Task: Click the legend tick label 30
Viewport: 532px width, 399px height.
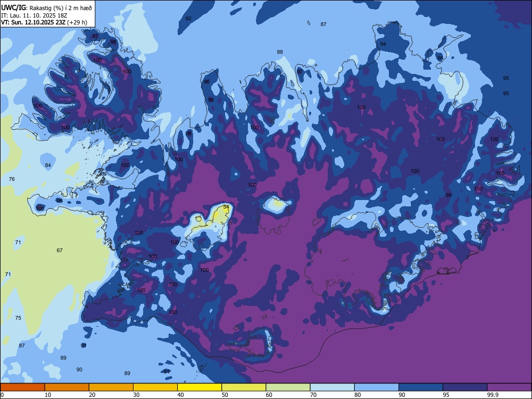Action: [136, 395]
